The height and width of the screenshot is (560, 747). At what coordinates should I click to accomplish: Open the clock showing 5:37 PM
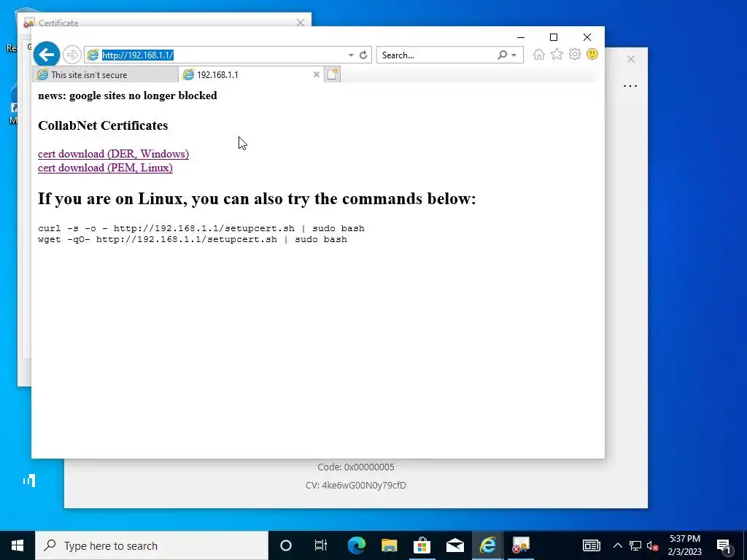click(x=684, y=545)
